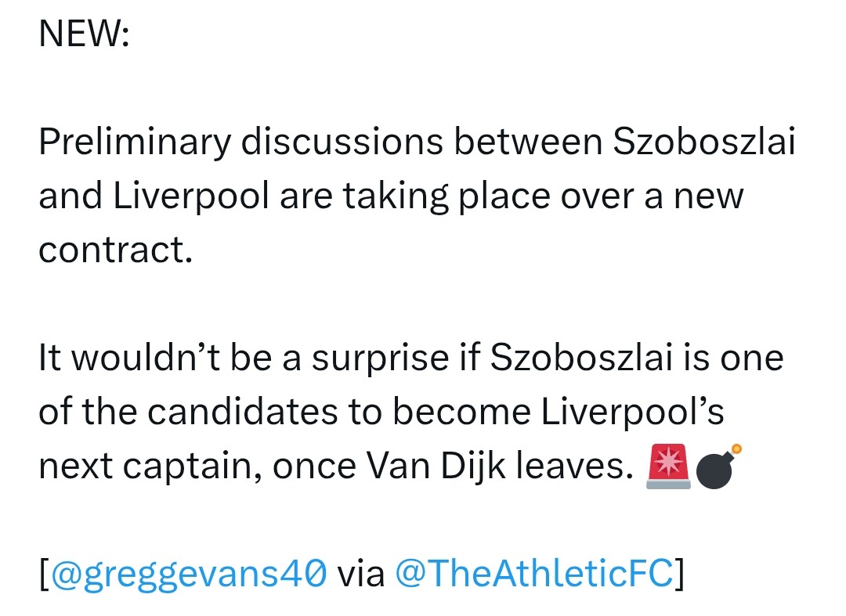Click the word "contract." in the tweet
The width and height of the screenshot is (846, 616).
115,251
